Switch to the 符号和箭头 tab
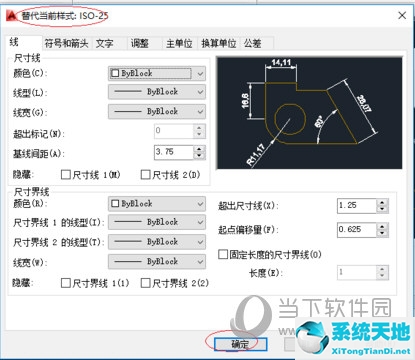 67,43
